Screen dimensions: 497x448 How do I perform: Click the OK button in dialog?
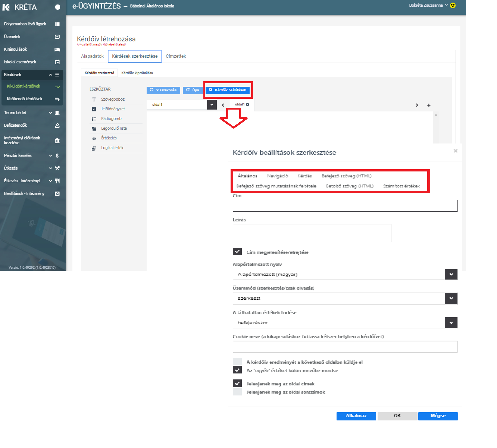pos(397,416)
